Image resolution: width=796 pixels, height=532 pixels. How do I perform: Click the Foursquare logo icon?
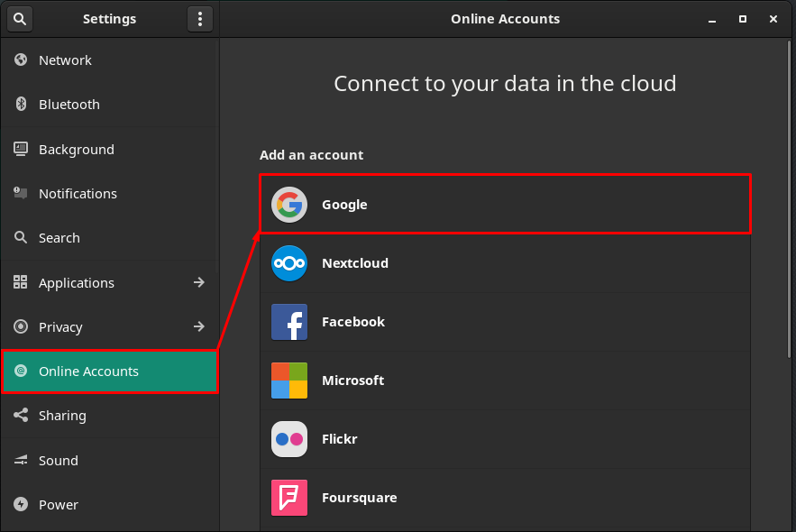[289, 498]
